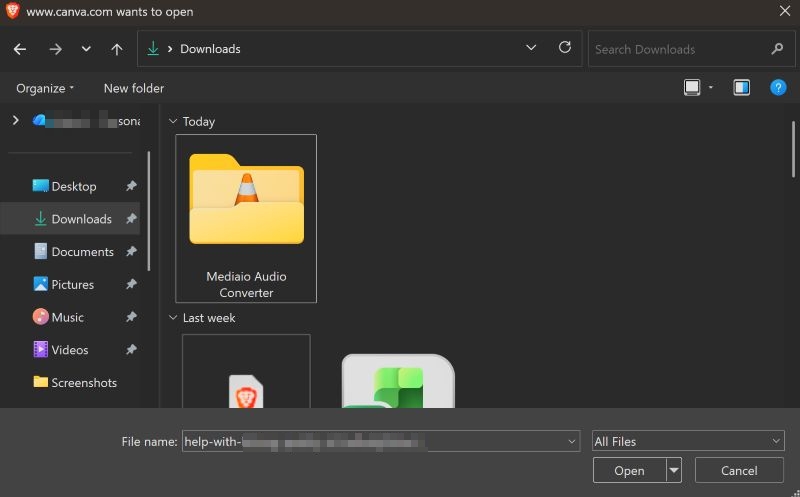
Task: Change the view layout icon
Action: 692,88
